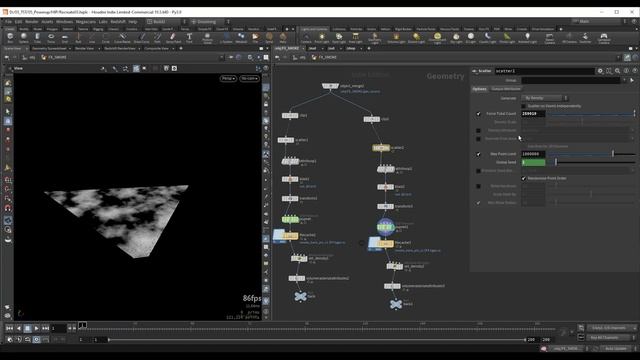The width and height of the screenshot is (640, 360).
Task: Select the File shelf tool
Action: (x=255, y=38)
